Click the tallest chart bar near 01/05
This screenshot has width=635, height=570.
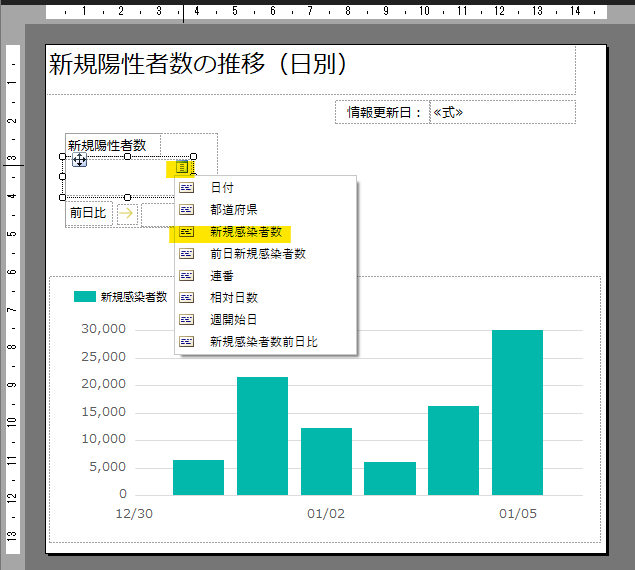point(517,412)
